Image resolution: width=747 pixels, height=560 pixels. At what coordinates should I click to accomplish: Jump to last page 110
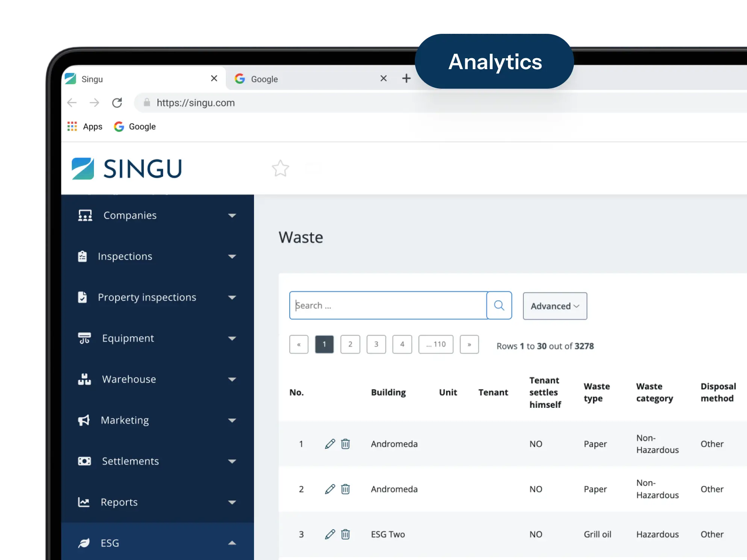click(436, 344)
